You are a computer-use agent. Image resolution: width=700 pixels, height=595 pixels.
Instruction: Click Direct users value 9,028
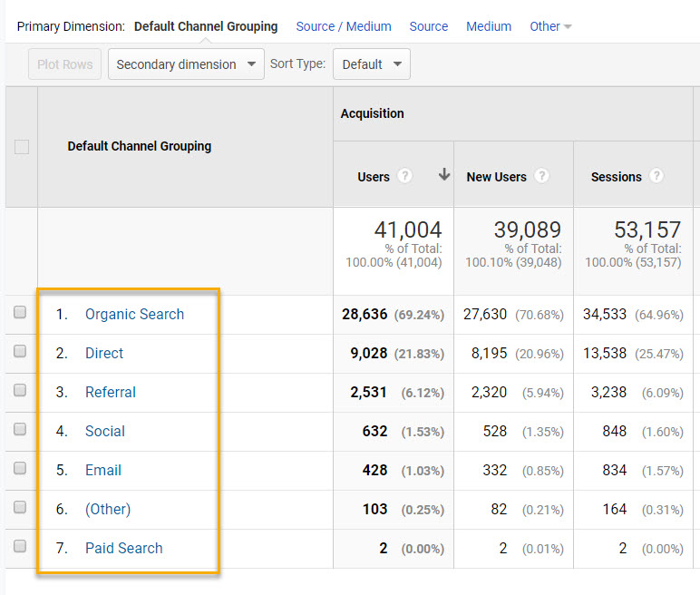[368, 353]
